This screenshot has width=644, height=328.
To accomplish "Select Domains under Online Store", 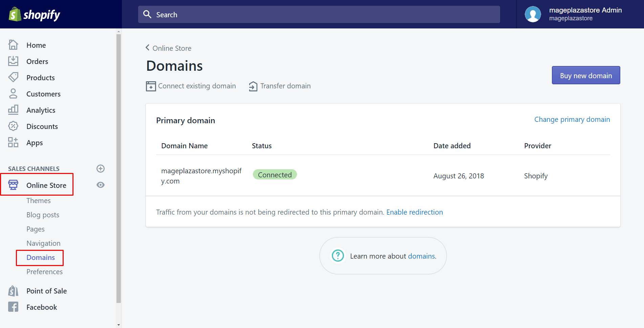I will (41, 257).
